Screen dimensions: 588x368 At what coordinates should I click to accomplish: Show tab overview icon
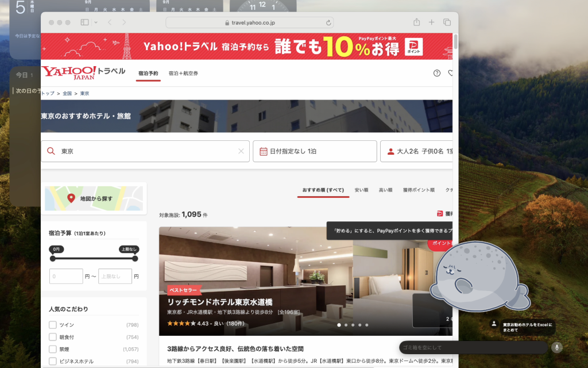point(447,22)
